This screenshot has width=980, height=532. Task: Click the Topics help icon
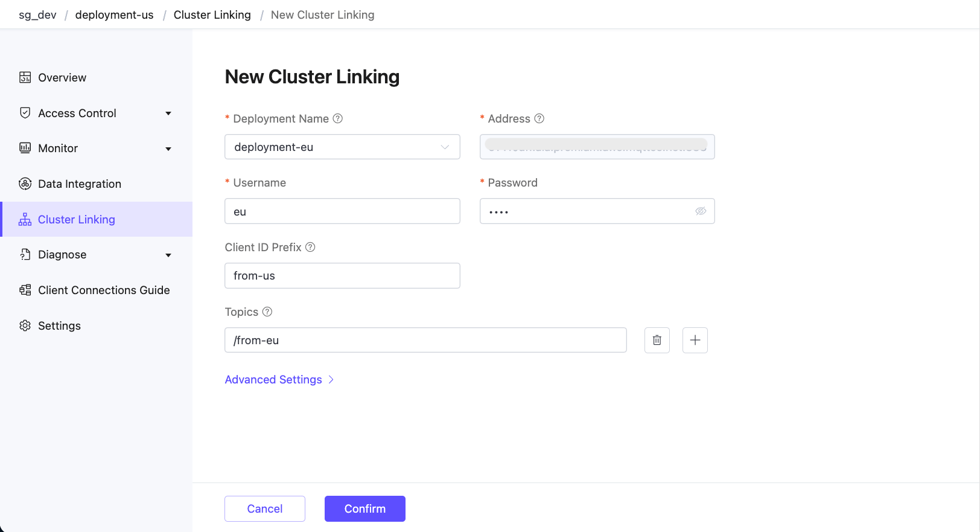coord(267,312)
